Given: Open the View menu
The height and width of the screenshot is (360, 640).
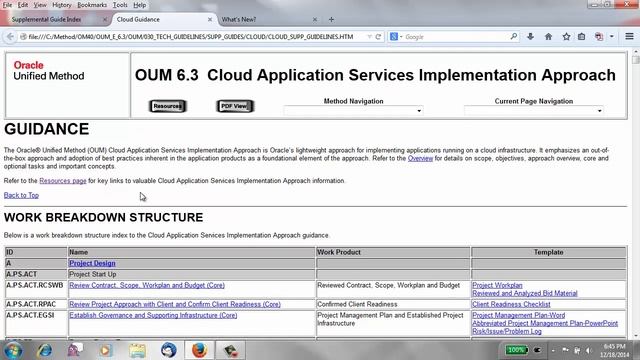Looking at the screenshot, I should coord(40,5).
